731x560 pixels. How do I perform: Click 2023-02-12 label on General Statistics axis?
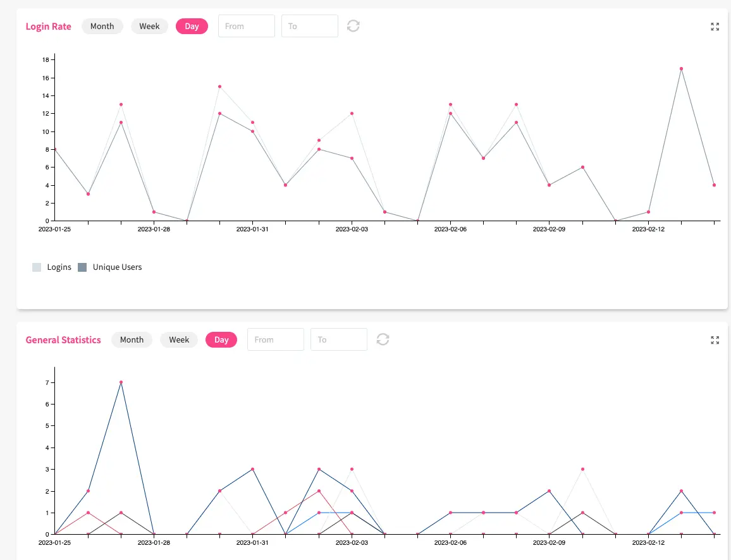[648, 543]
